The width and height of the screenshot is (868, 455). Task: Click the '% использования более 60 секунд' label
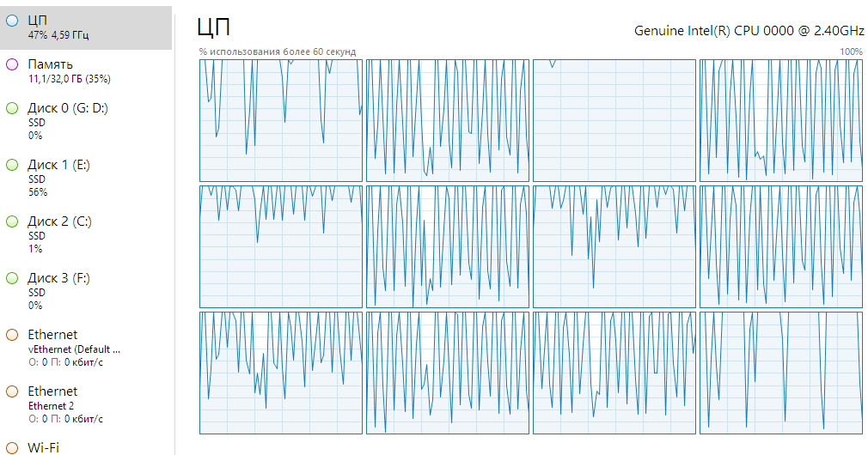(278, 52)
